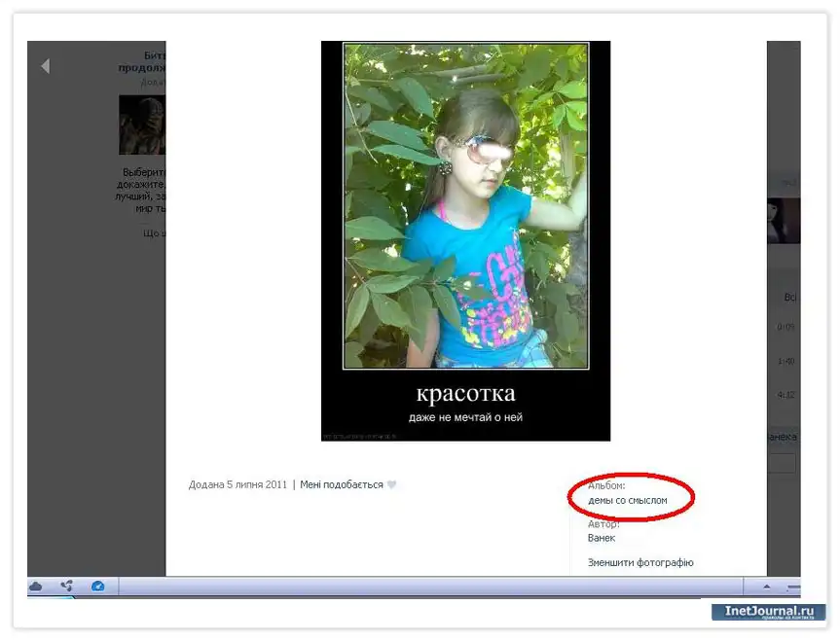Click the InetJournal.ru watermark logo

[x=768, y=612]
